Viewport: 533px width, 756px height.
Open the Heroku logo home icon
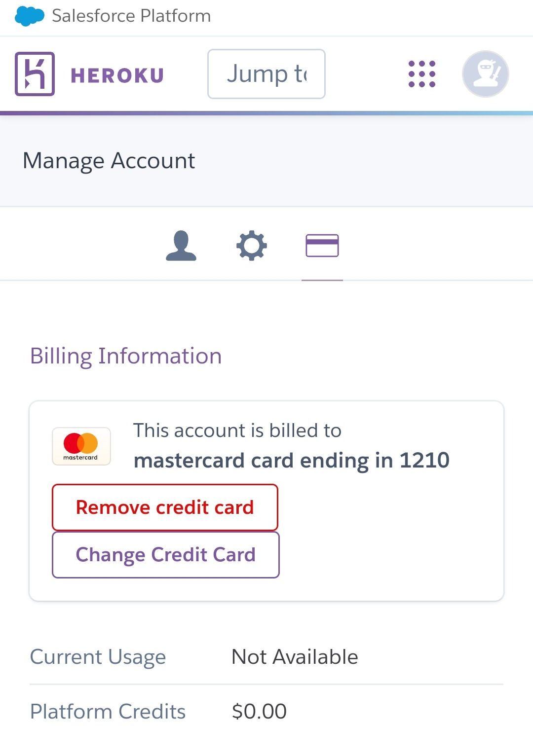[x=35, y=74]
